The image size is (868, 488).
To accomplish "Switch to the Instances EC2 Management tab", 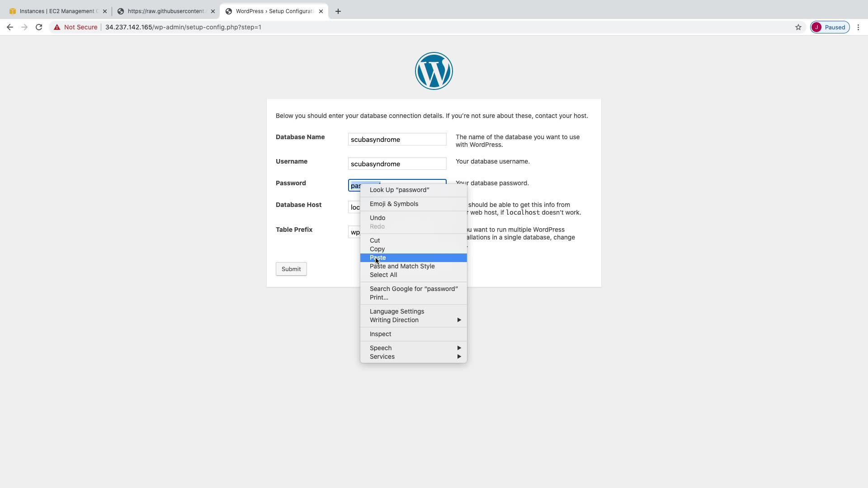I will coord(54,11).
